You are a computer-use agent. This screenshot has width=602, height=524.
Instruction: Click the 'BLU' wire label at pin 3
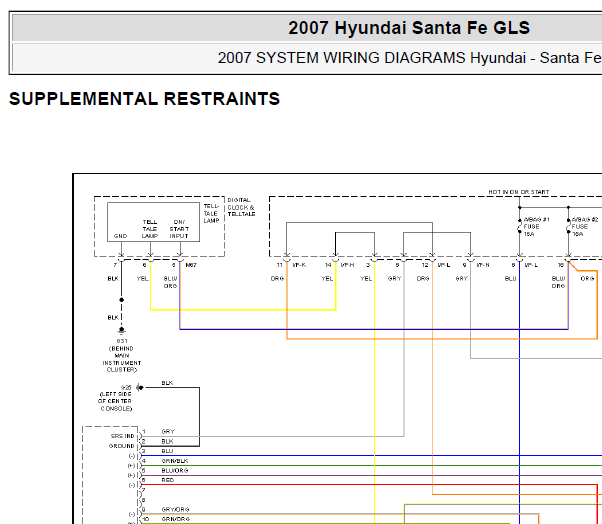click(167, 451)
